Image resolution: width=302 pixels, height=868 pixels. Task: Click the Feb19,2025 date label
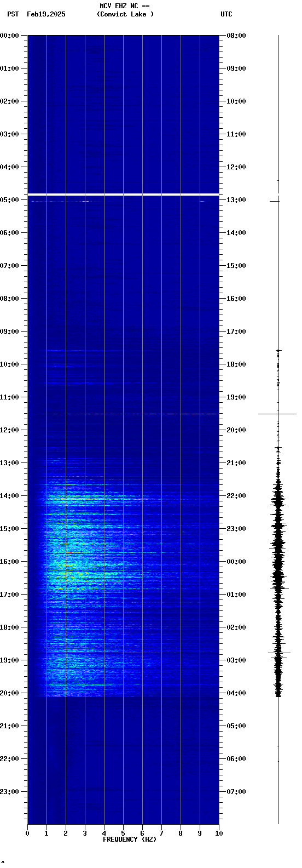[46, 14]
